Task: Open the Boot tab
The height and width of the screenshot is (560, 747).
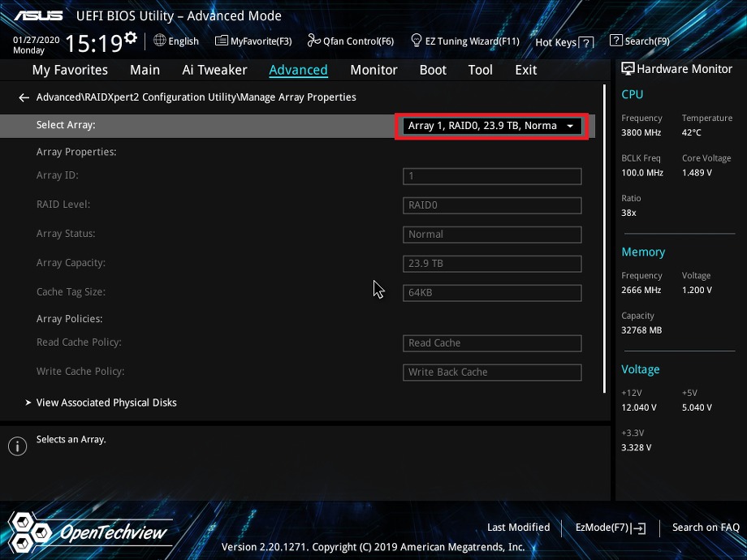Action: 433,70
